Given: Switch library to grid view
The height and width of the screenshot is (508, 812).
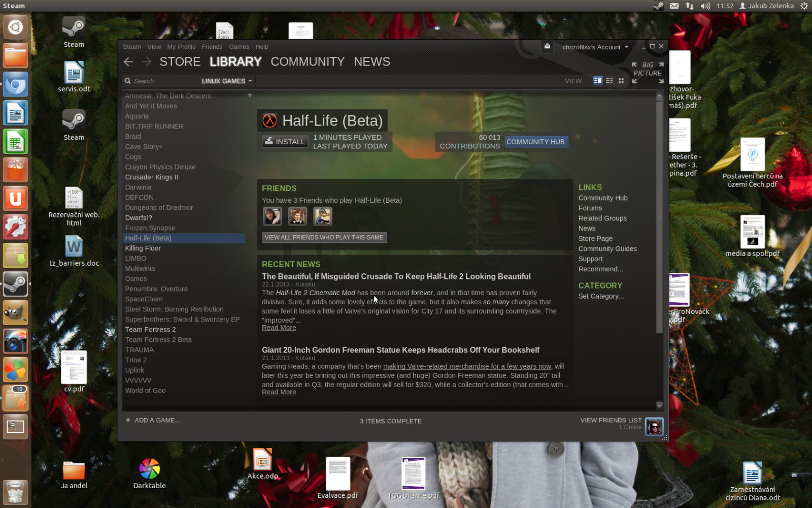Looking at the screenshot, I should [x=621, y=81].
